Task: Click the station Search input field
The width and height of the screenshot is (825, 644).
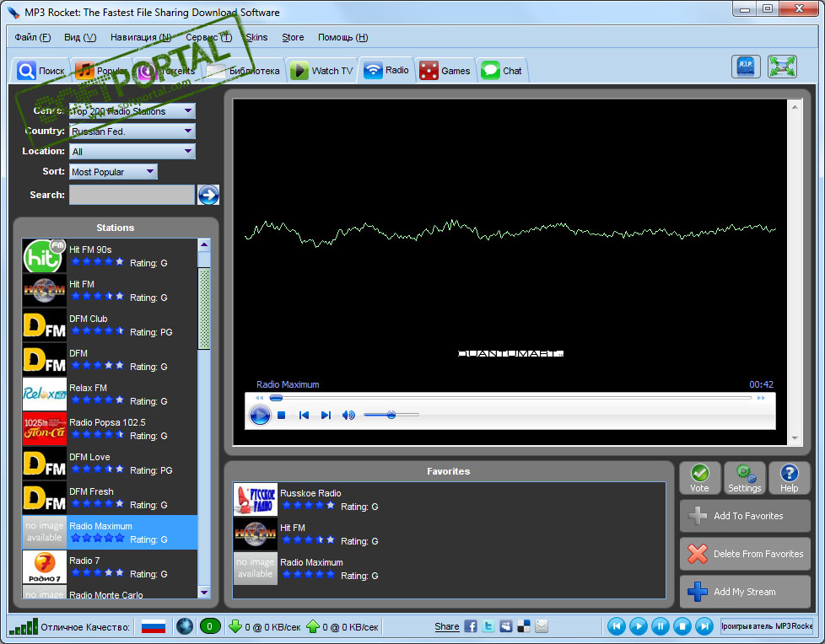Action: click(x=132, y=195)
